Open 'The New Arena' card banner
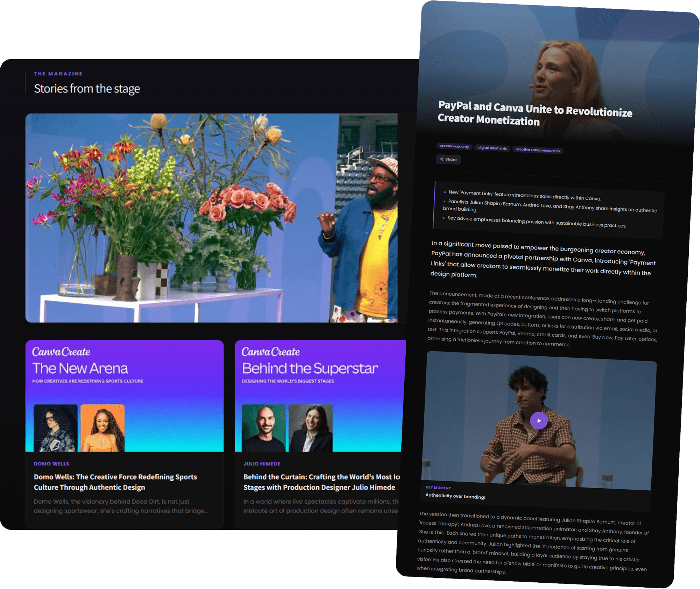This screenshot has width=700, height=589. (x=124, y=395)
